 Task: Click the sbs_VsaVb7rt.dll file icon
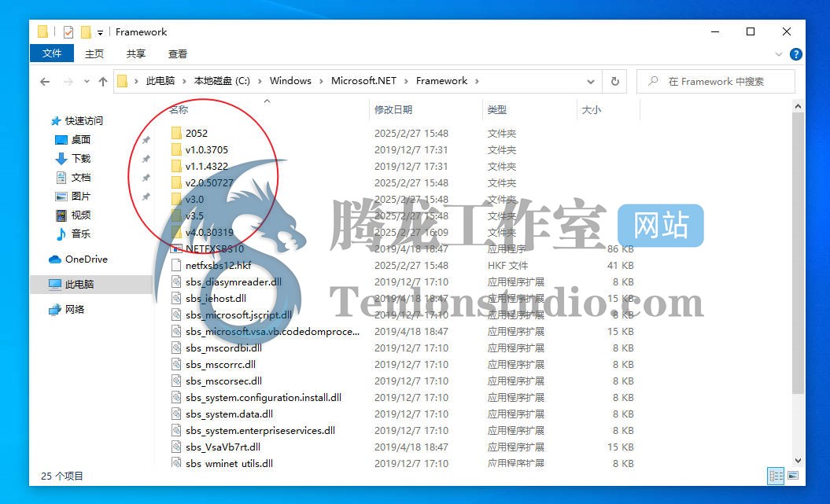[x=176, y=447]
